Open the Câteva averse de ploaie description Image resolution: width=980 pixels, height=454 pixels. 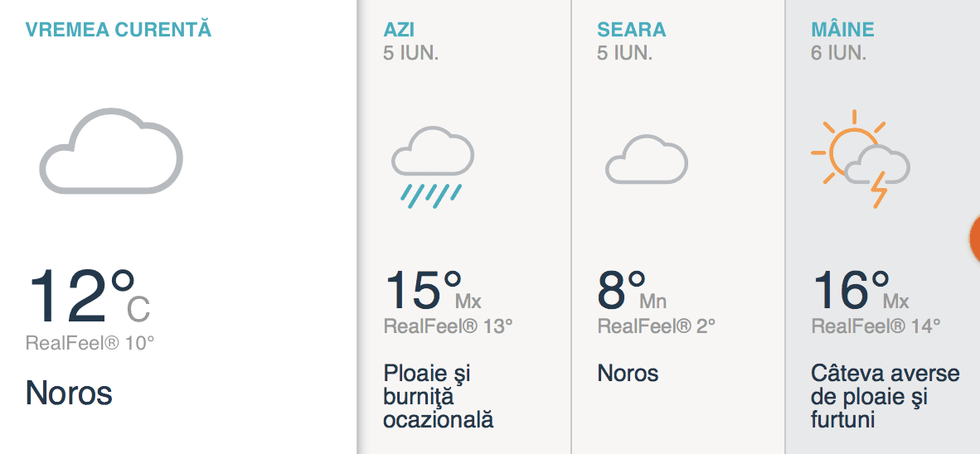[885, 397]
